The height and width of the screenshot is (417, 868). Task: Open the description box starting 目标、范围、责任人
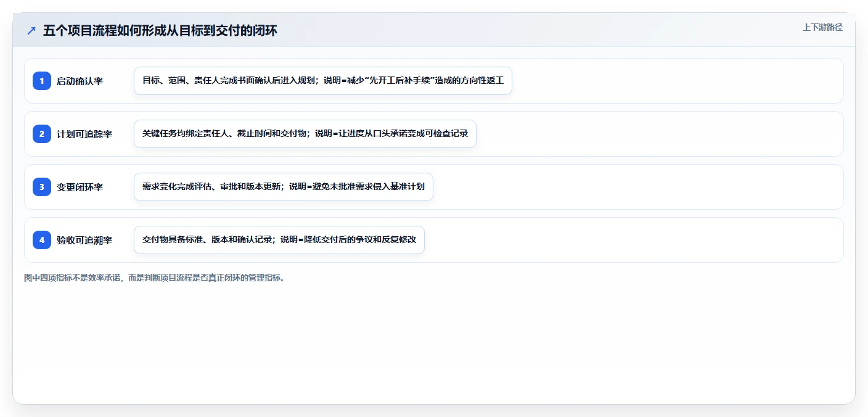click(x=323, y=81)
